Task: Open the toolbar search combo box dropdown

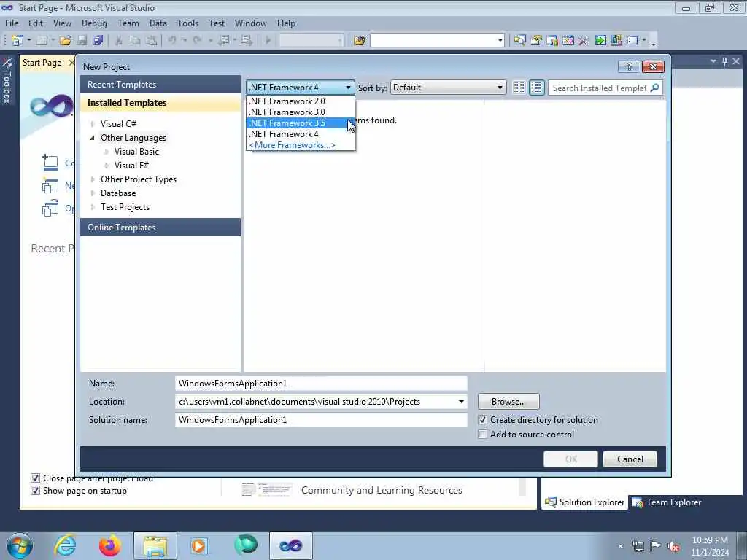Action: pyautogui.click(x=500, y=41)
